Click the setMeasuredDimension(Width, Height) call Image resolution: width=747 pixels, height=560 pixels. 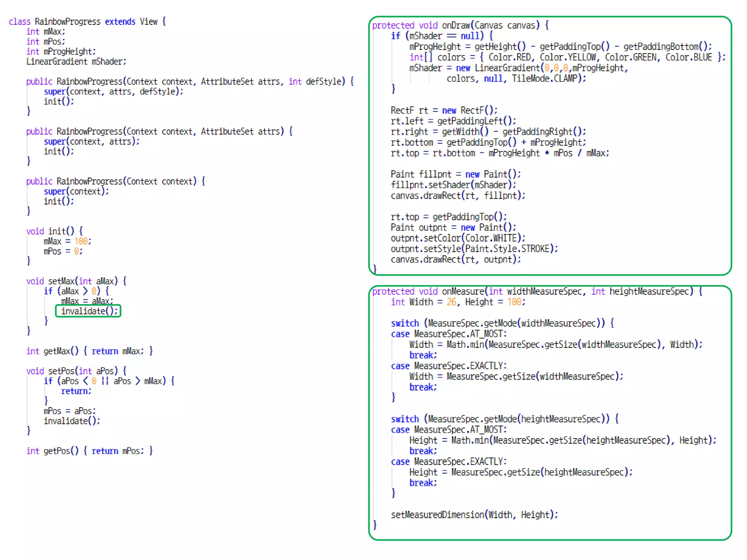coord(474,515)
